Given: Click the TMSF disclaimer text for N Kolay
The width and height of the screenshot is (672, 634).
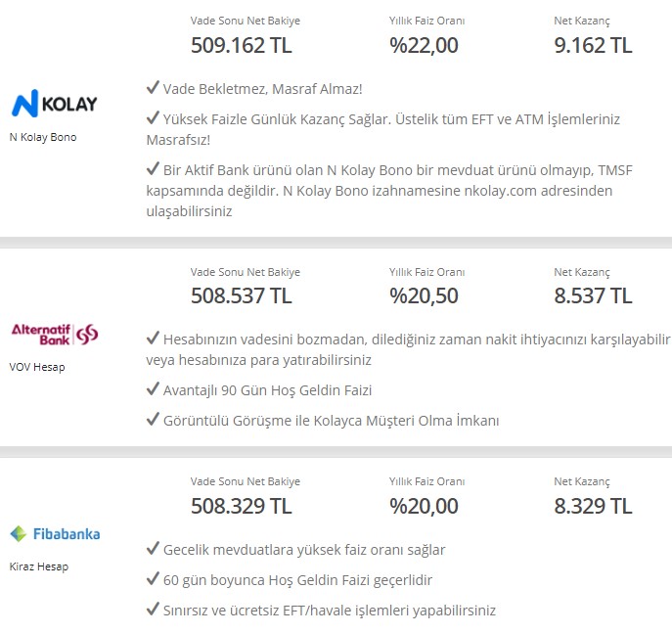Looking at the screenshot, I should coord(389,191).
